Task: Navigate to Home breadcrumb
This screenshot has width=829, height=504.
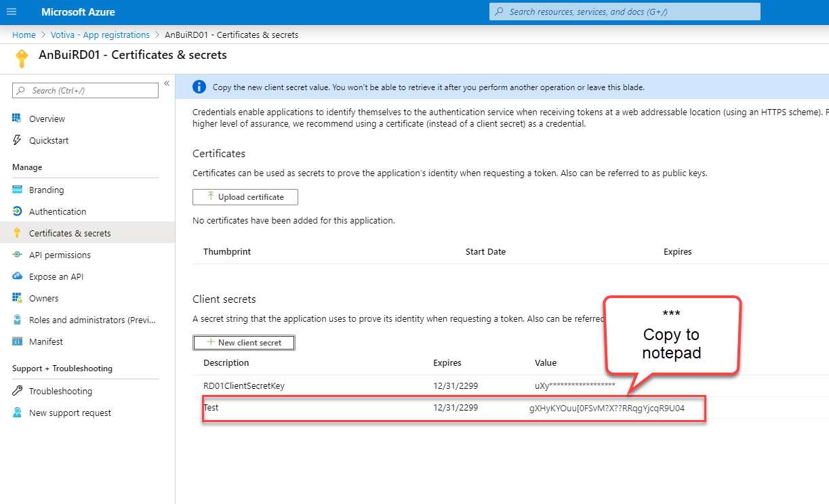Action: coord(24,35)
